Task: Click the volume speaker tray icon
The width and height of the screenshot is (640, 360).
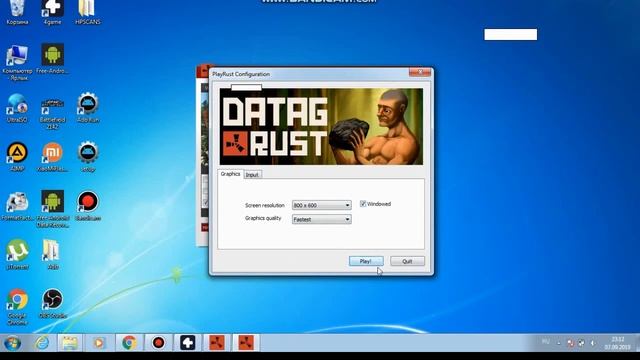Action: click(x=593, y=343)
